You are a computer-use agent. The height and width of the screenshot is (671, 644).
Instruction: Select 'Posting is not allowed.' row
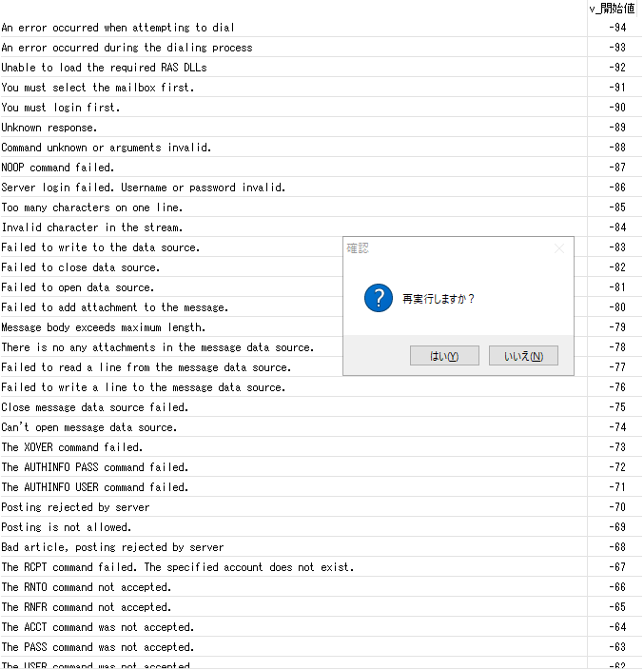coord(67,527)
